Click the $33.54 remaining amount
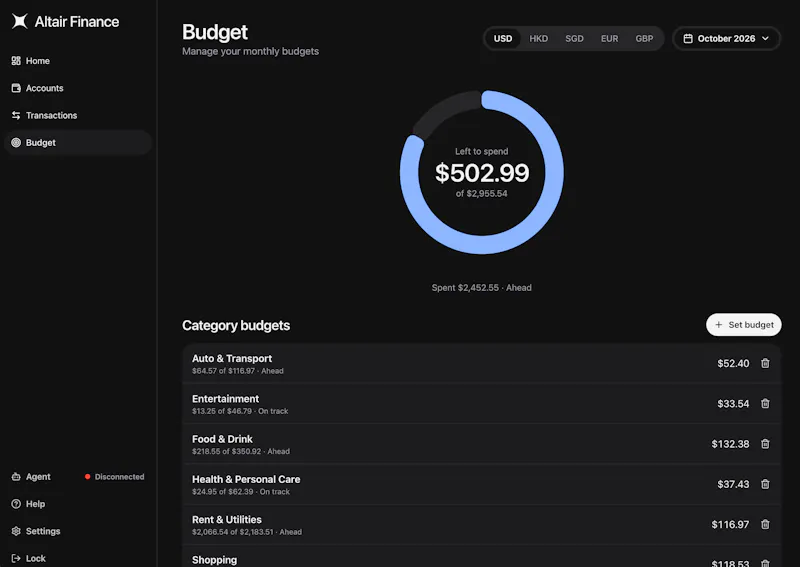800x567 pixels. [733, 404]
